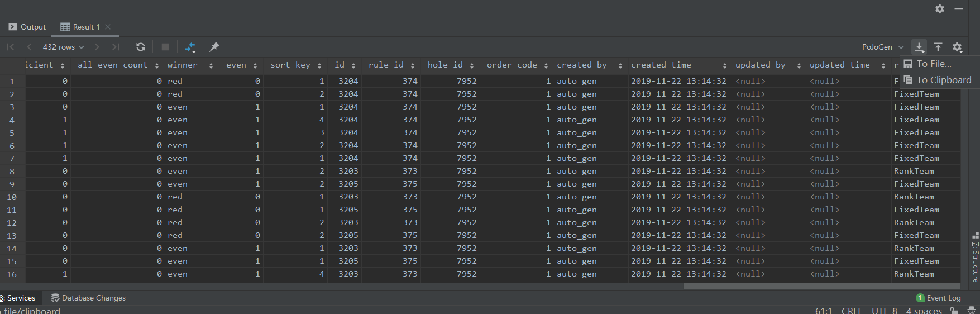The height and width of the screenshot is (314, 980).
Task: Sort by the created_time column arrows
Action: click(x=725, y=65)
